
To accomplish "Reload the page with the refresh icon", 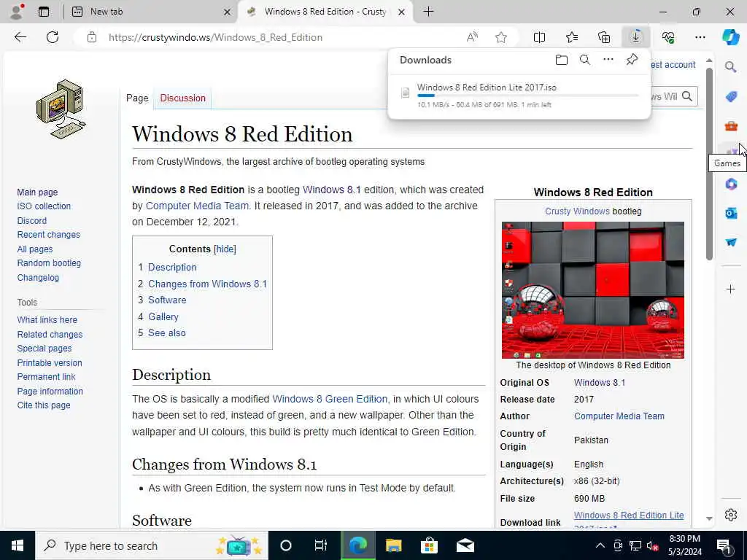I will [53, 37].
